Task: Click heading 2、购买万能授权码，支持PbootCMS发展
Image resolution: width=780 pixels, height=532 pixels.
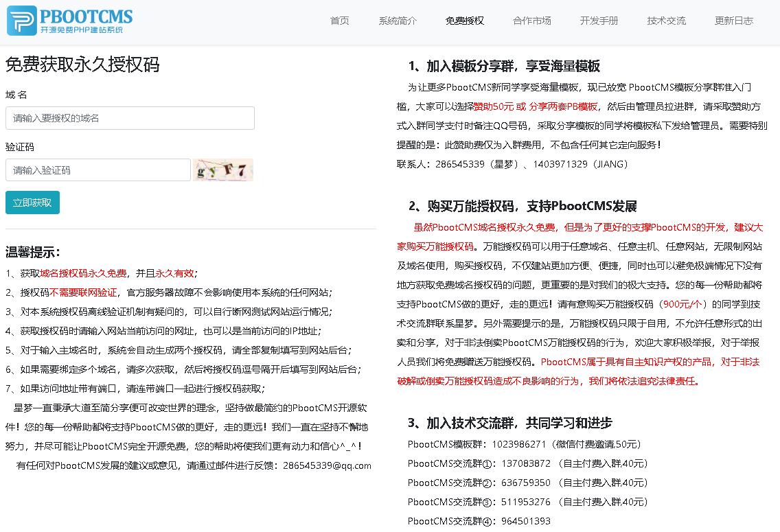Action: tap(523, 207)
